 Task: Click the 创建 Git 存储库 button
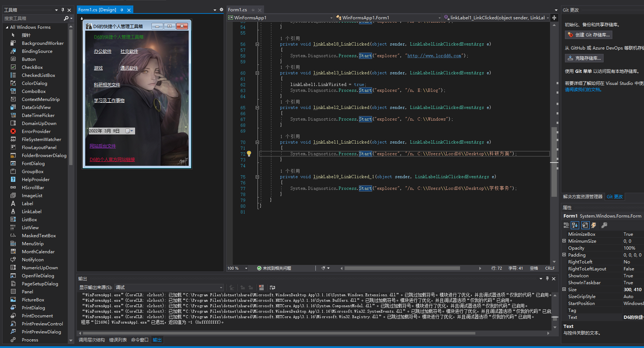point(588,35)
